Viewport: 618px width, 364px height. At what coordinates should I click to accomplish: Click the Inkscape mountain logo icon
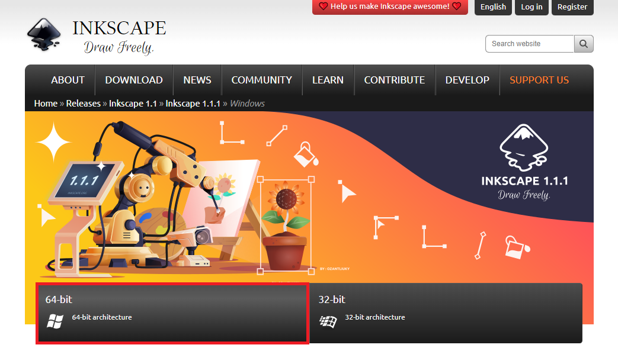(x=44, y=35)
